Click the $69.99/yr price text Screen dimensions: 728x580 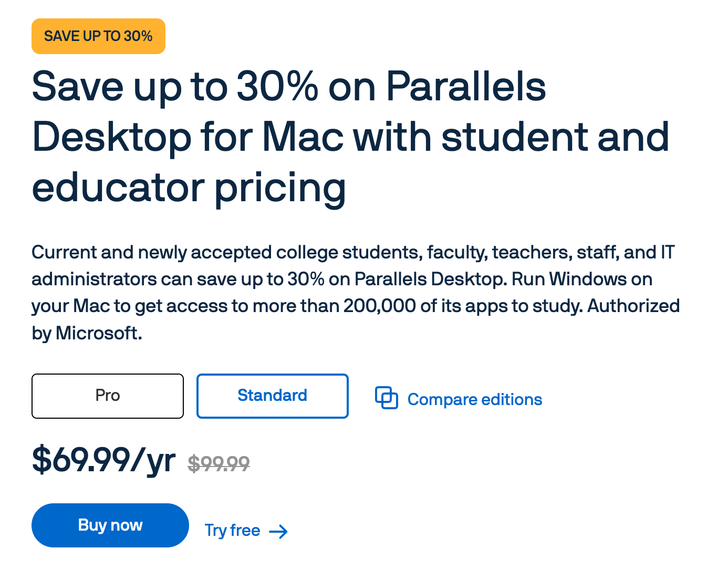point(103,460)
